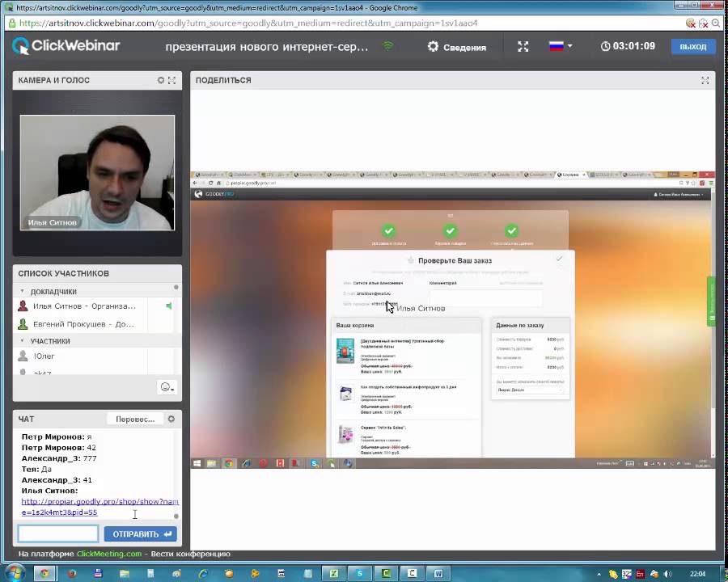Click the 03:01:09 session timer

tap(628, 46)
